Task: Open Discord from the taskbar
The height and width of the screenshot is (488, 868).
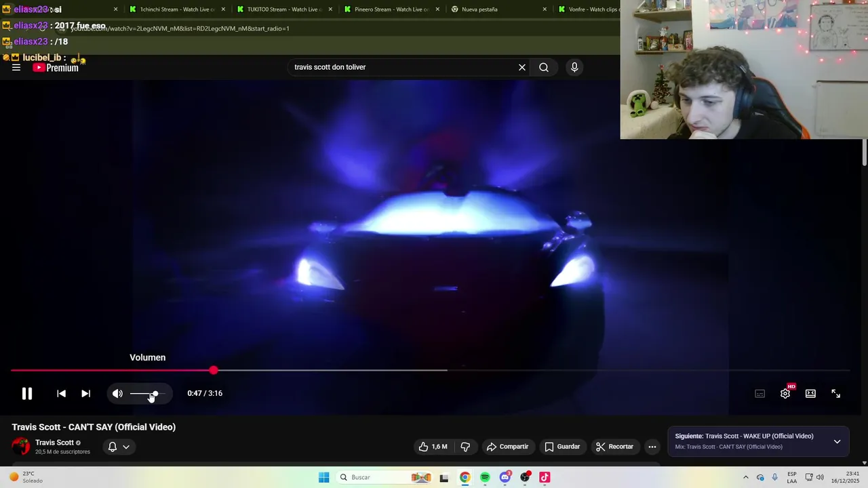Action: [x=505, y=477]
